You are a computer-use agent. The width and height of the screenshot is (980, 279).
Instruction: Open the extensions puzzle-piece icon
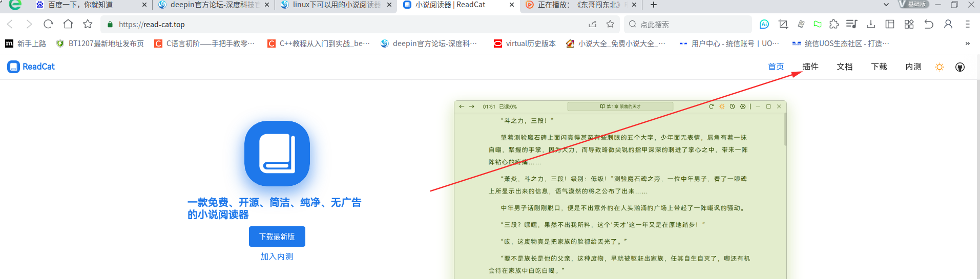[x=834, y=24]
